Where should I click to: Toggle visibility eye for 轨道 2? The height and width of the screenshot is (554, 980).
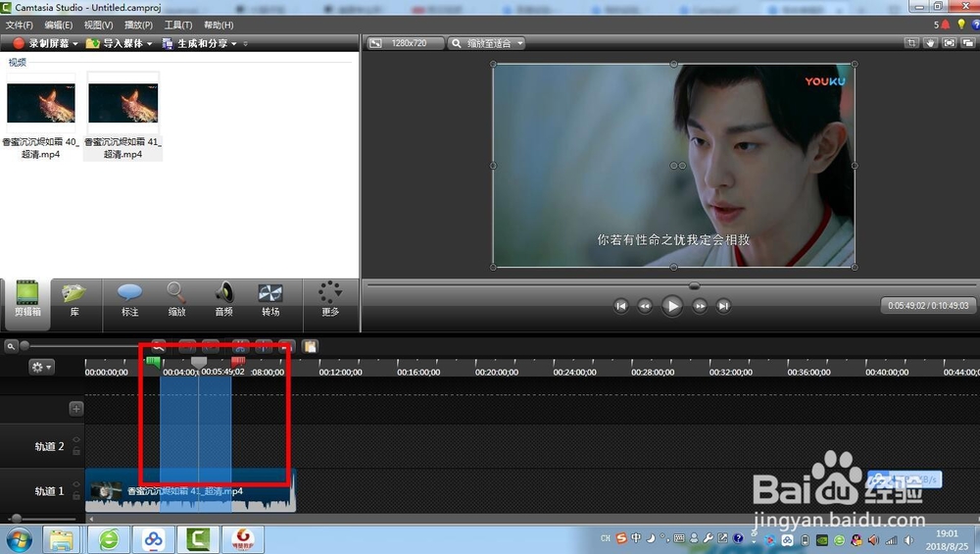click(75, 440)
